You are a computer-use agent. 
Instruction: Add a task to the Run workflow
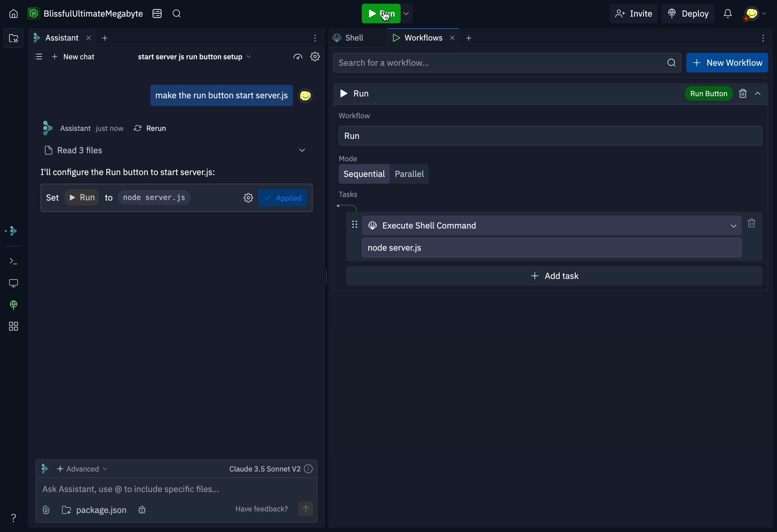554,276
